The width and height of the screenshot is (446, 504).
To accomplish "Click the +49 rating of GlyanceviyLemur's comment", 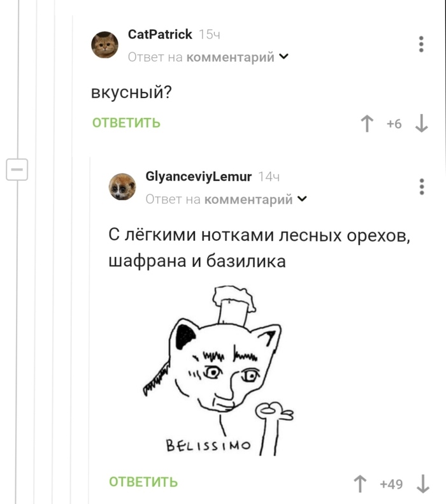I will point(391,484).
